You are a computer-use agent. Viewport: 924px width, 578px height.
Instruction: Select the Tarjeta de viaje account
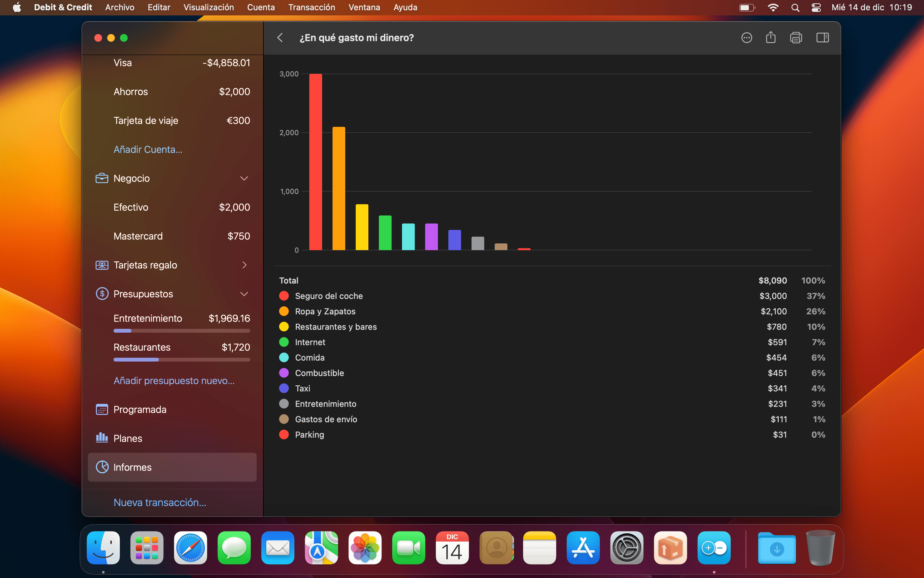[x=172, y=120]
